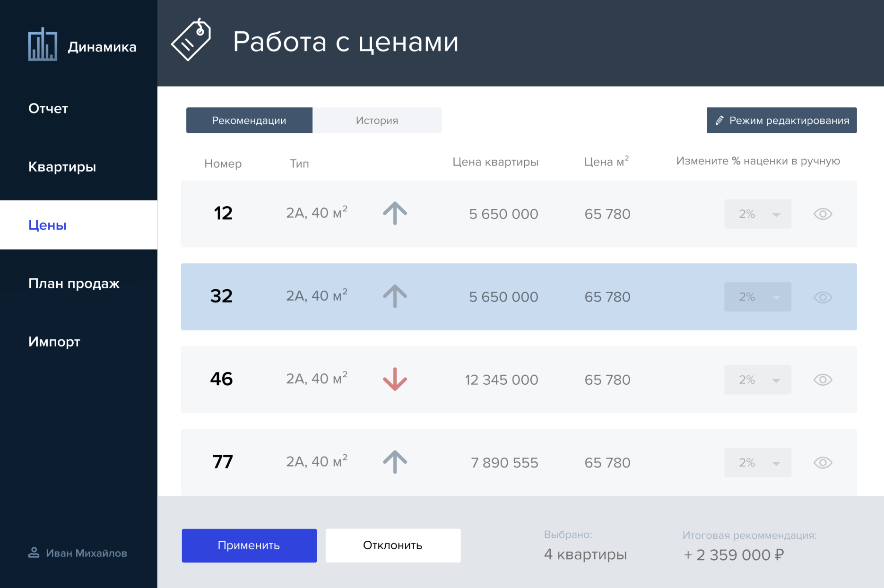The width and height of the screenshot is (884, 588).
Task: Click the Динамика bar chart logo
Action: 43,44
